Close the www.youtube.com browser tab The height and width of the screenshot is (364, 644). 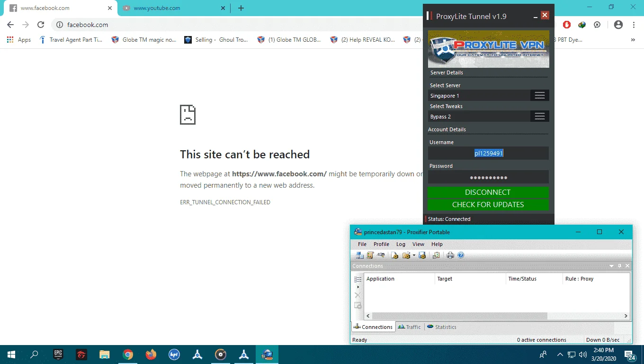click(x=223, y=8)
